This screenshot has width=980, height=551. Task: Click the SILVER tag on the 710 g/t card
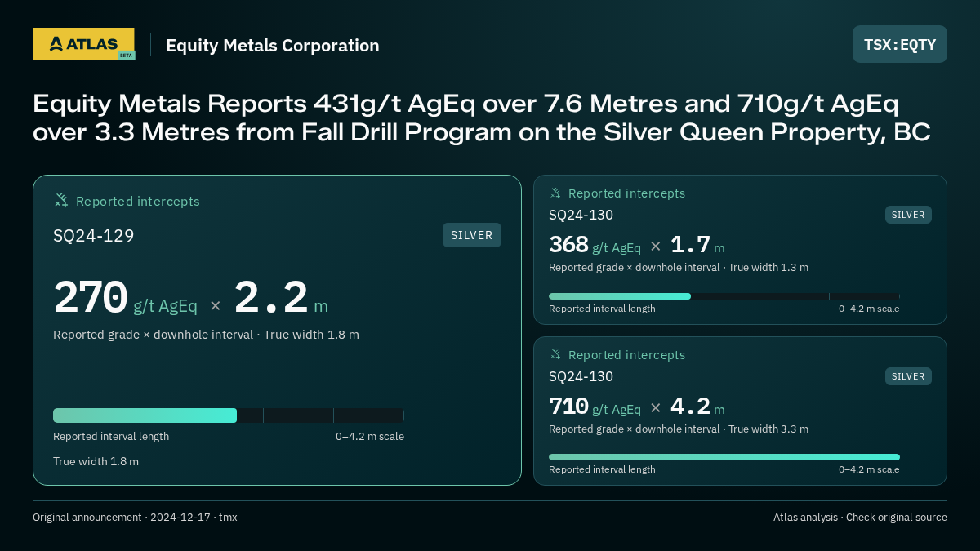pyautogui.click(x=908, y=376)
